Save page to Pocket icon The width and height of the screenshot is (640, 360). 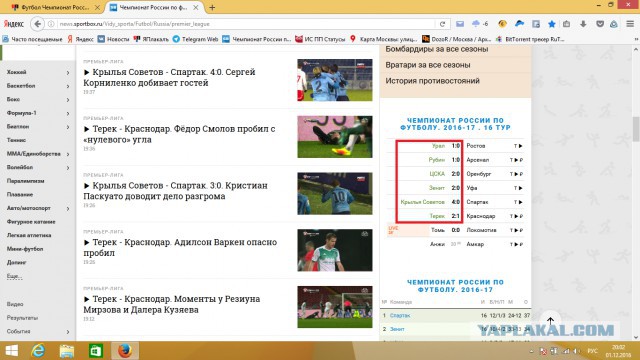click(600, 24)
